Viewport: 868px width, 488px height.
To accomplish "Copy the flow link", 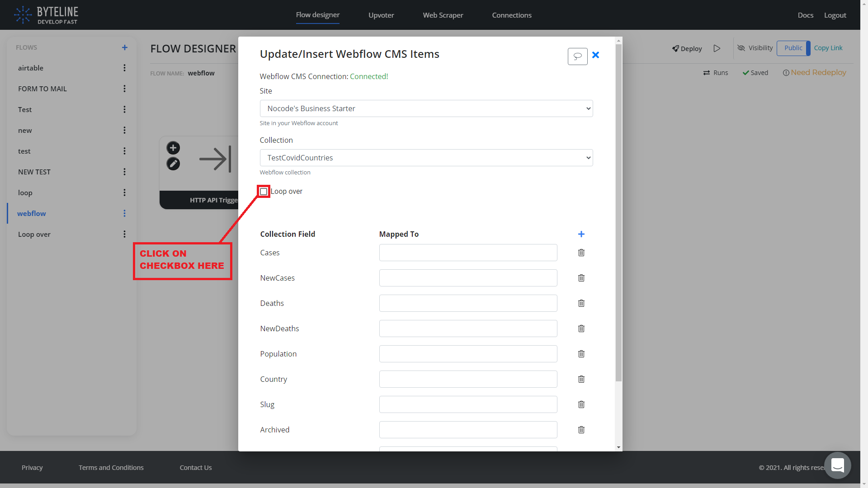I will pos(828,48).
